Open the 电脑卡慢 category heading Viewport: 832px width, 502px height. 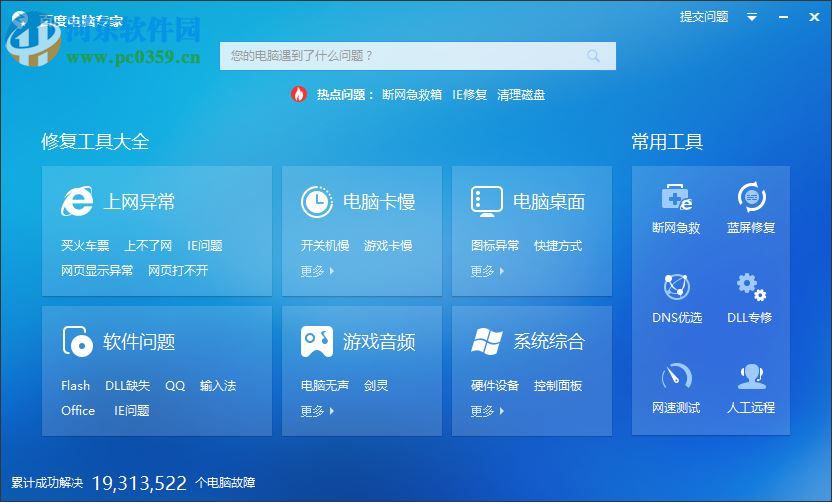pos(379,202)
